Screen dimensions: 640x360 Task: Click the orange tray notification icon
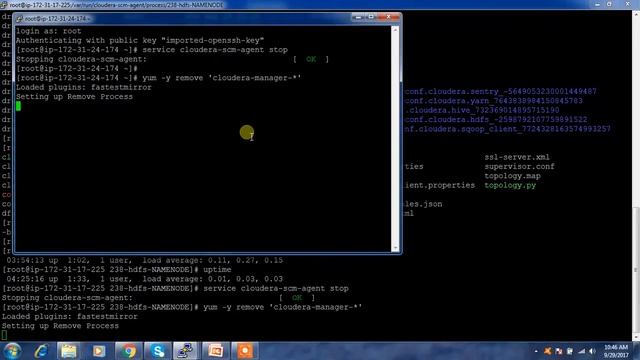(x=547, y=351)
